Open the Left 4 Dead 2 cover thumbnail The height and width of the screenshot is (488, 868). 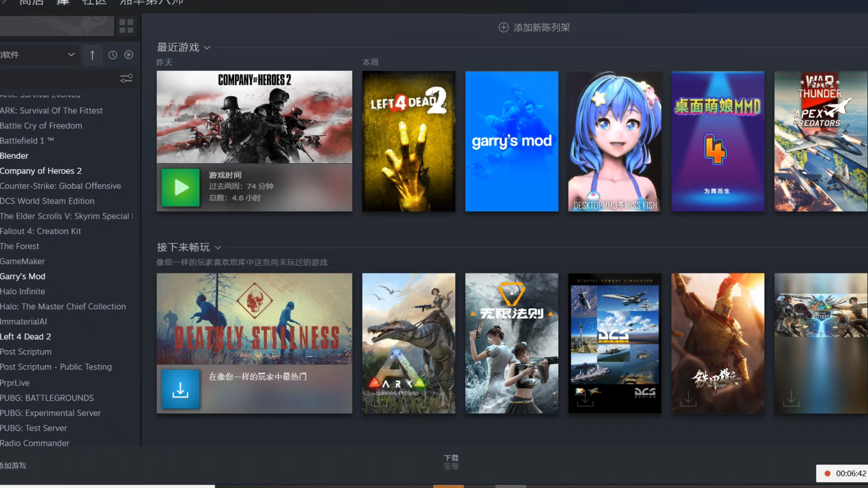tap(408, 141)
